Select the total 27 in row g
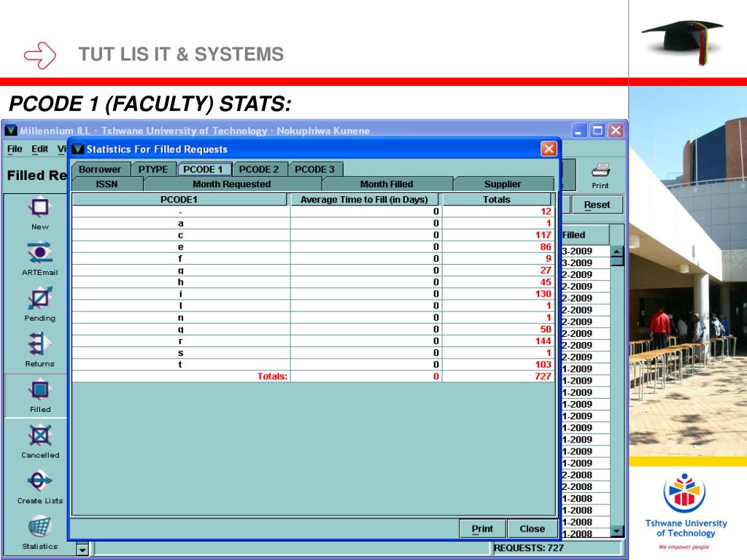This screenshot has width=747, height=560. pos(546,270)
